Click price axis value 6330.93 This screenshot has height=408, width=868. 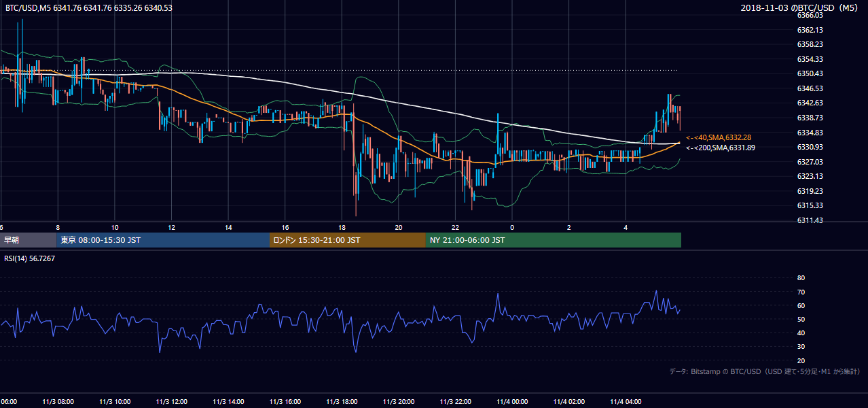[810, 147]
